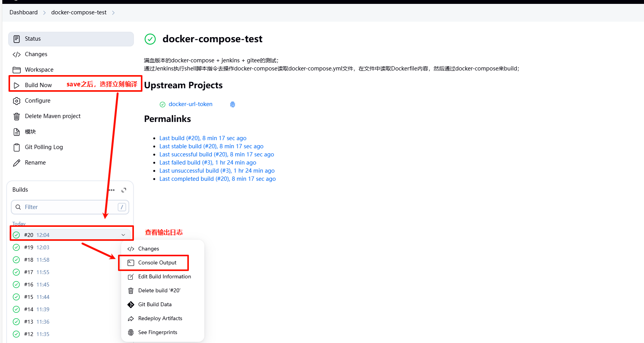Toggle the build #20 dropdown chevron
Image resolution: width=644 pixels, height=343 pixels.
point(123,235)
